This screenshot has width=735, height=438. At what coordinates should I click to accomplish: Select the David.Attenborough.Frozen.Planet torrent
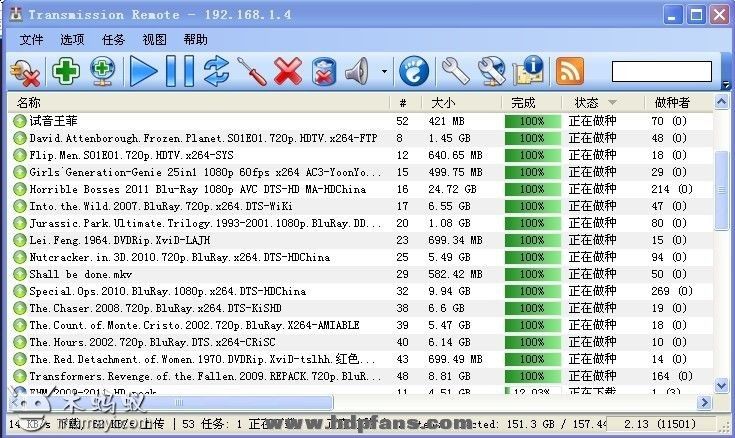(361, 138)
